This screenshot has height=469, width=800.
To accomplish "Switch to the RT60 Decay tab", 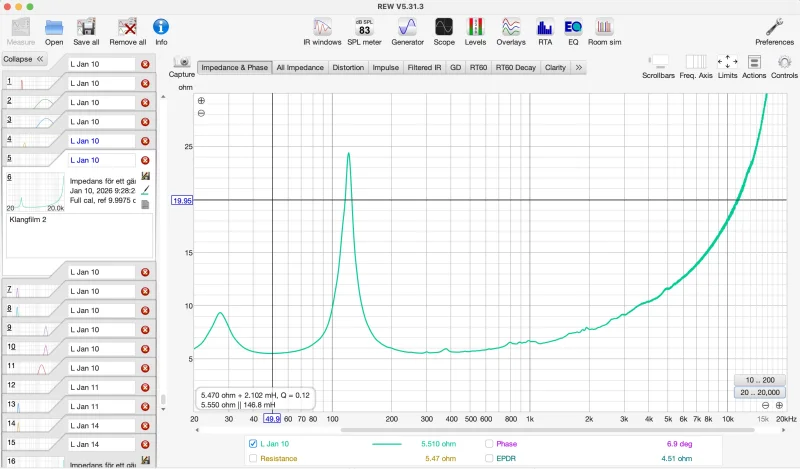I will point(517,67).
